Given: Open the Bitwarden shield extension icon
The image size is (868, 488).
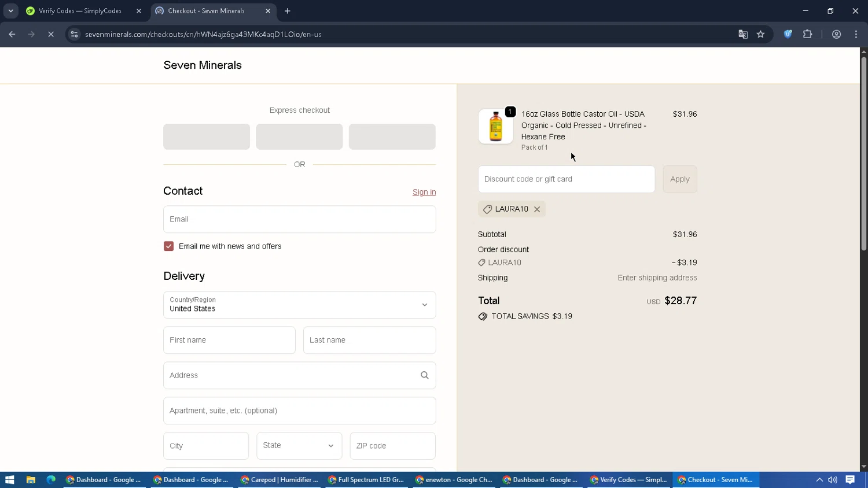Looking at the screenshot, I should click(x=788, y=34).
